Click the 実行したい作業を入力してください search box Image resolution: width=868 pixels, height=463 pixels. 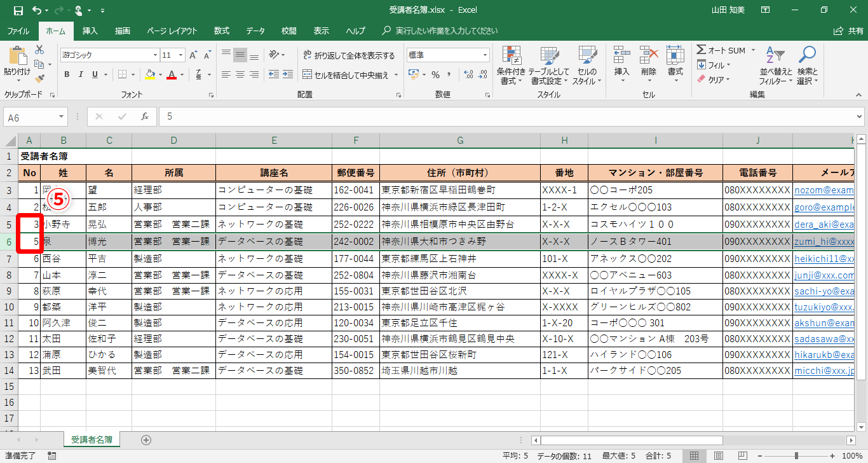point(440,31)
